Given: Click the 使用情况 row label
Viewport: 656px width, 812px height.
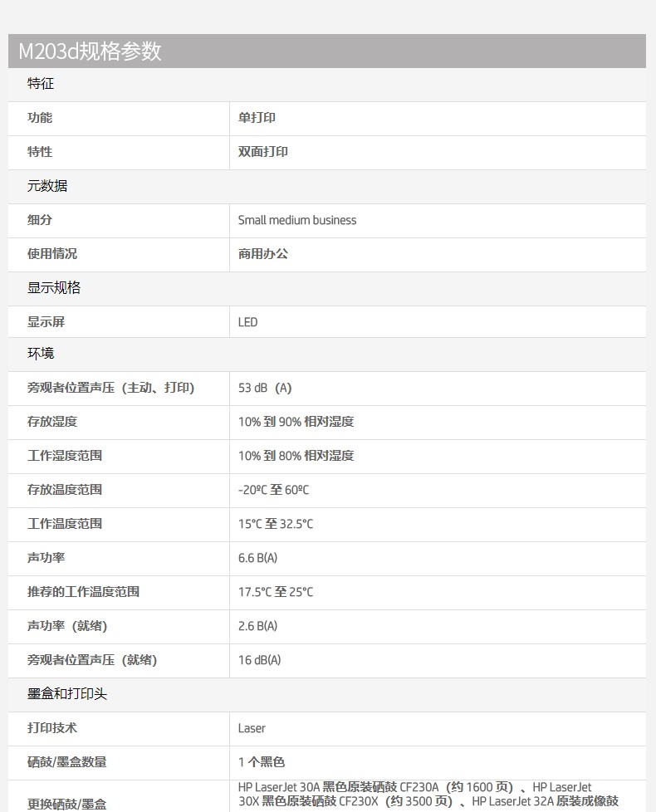Looking at the screenshot, I should [x=52, y=254].
